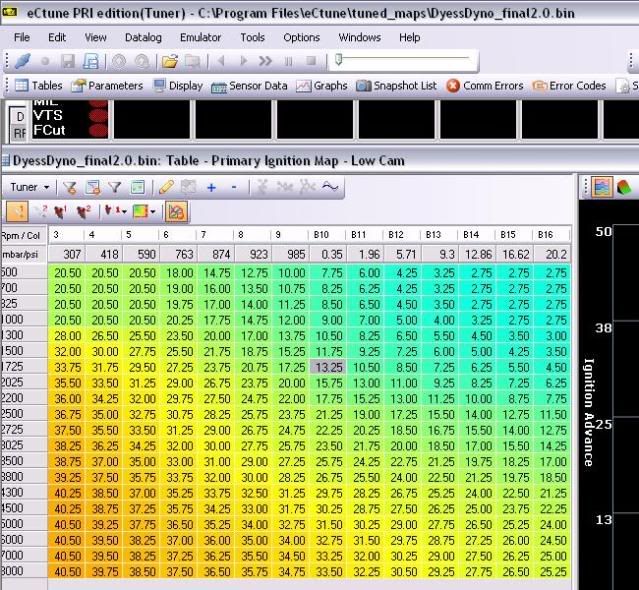Click the smooth curve wave icon
This screenshot has height=590, width=639.
pyautogui.click(x=329, y=186)
